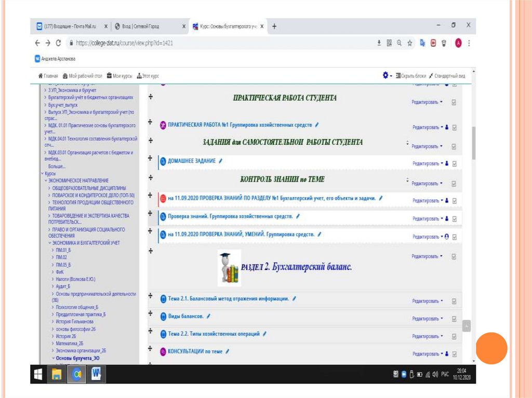This screenshot has height=398, width=532.
Task: Open Этот курс menu
Action: (148, 76)
